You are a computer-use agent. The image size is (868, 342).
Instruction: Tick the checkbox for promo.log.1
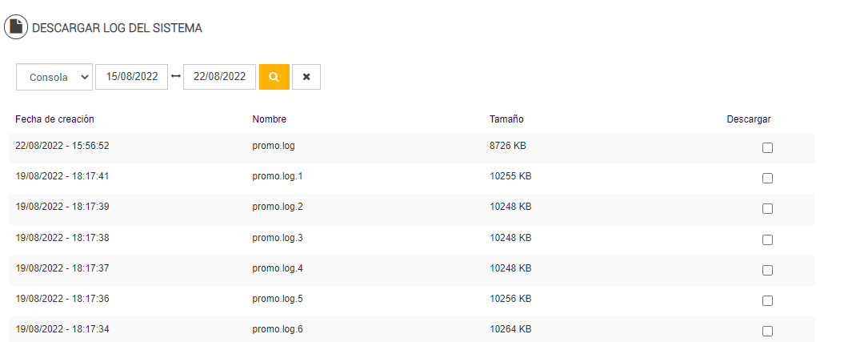pos(767,178)
